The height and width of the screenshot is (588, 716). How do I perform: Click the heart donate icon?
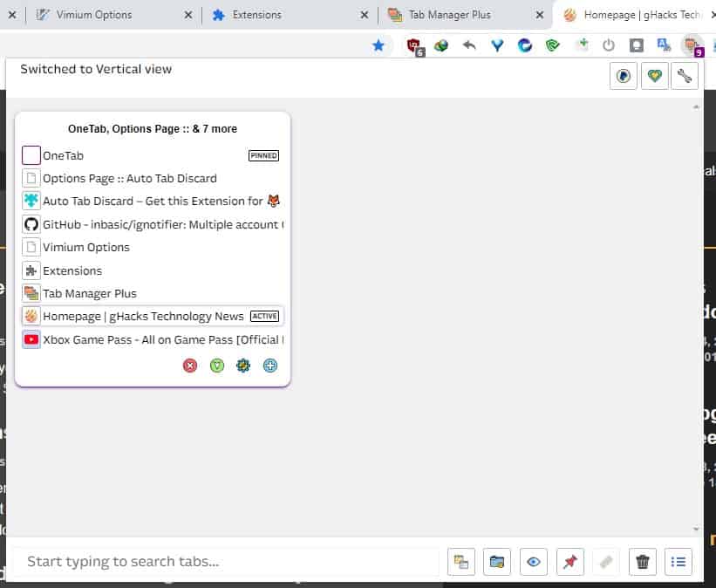tap(654, 76)
